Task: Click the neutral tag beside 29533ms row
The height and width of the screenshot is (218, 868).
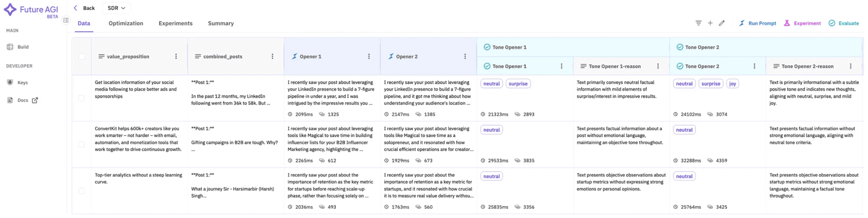Action: click(x=492, y=130)
